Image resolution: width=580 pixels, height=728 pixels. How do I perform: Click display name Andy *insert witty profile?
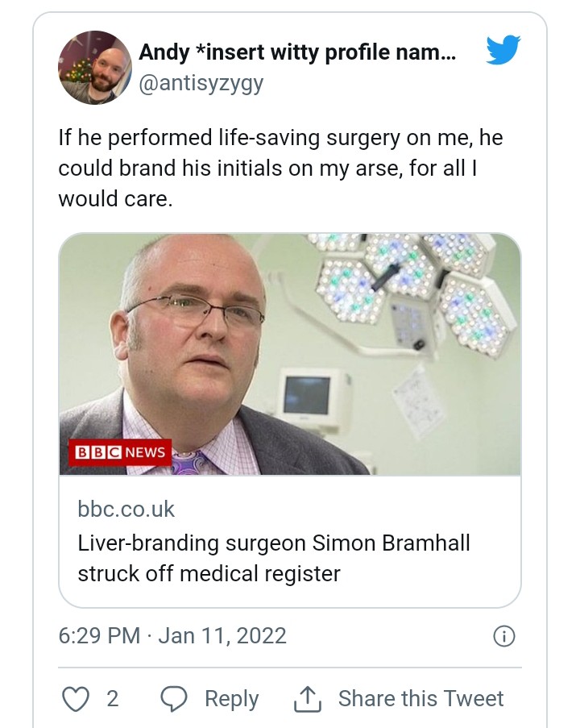coord(296,53)
